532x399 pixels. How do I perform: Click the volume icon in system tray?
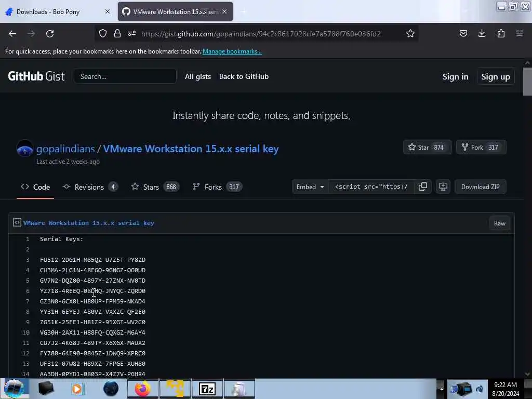[x=480, y=389]
